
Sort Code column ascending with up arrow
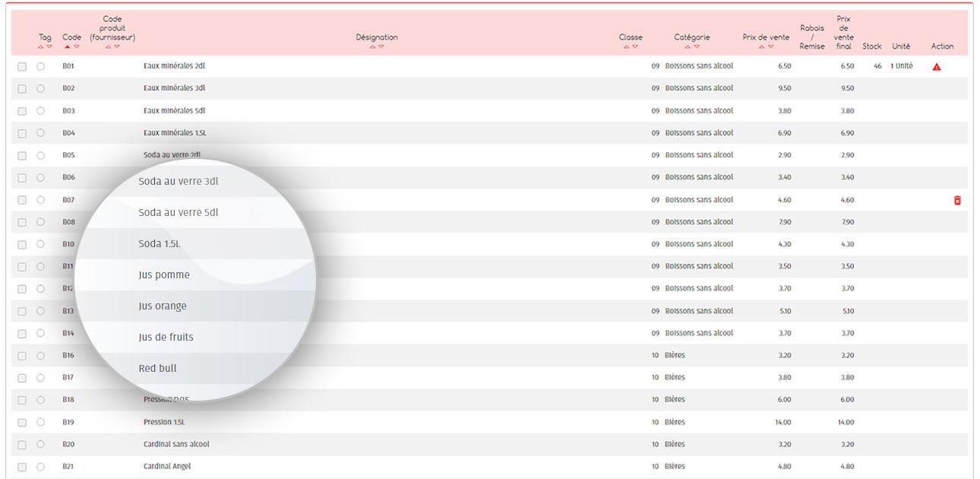coord(68,47)
